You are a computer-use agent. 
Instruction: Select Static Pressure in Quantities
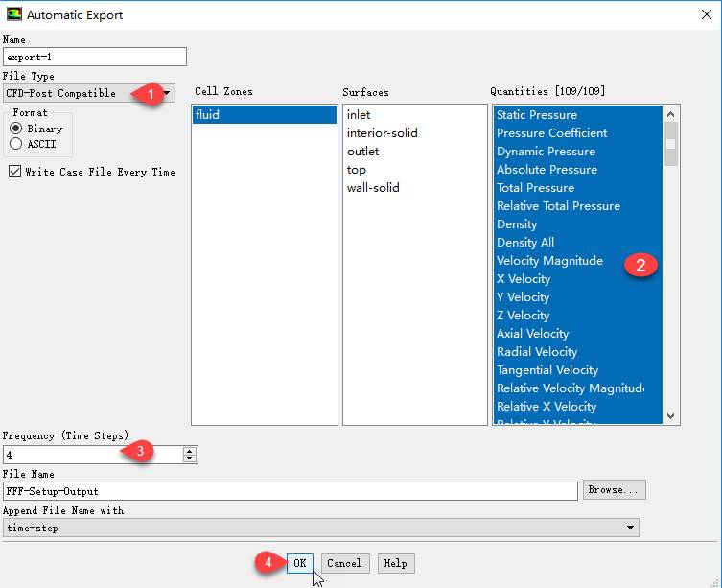click(537, 115)
